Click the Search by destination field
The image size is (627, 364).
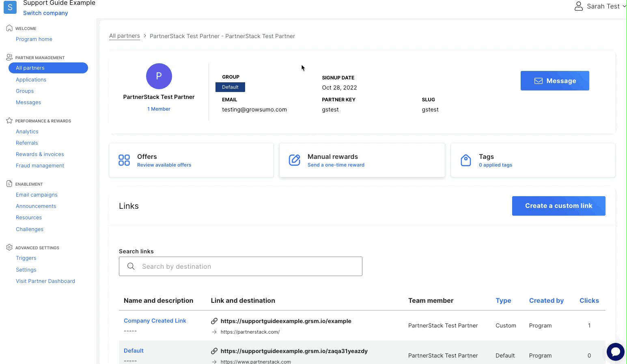[241, 266]
